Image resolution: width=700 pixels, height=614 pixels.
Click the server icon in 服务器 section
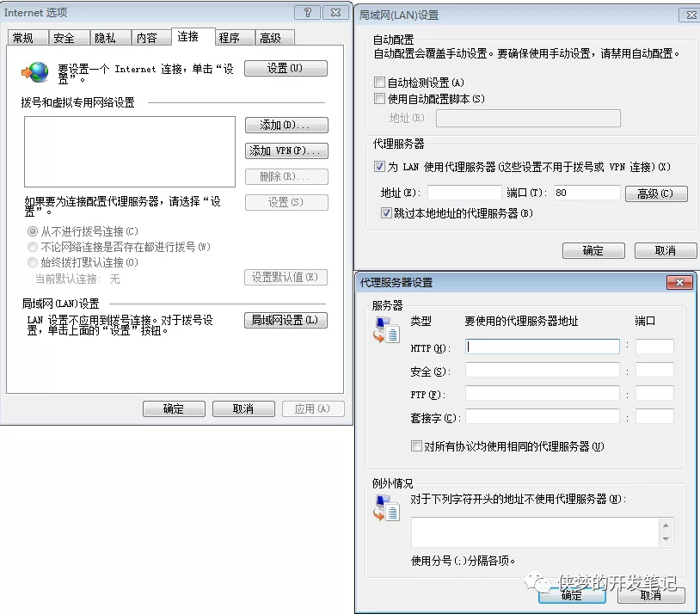(387, 329)
